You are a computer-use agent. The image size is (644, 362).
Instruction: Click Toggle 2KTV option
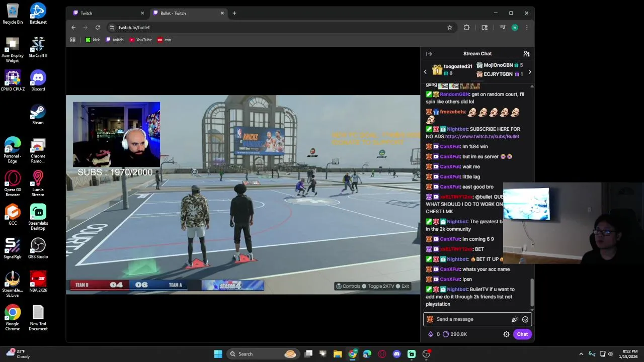(x=378, y=286)
